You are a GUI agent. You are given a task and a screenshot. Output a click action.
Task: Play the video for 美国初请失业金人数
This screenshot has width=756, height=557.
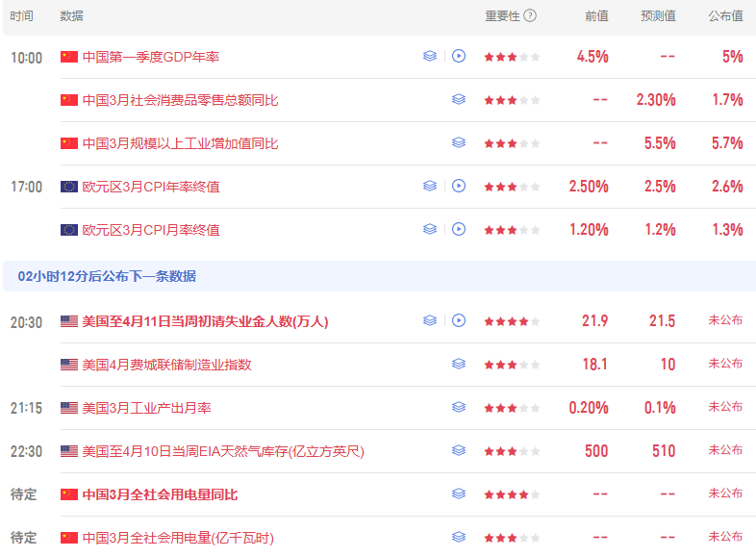(x=459, y=320)
